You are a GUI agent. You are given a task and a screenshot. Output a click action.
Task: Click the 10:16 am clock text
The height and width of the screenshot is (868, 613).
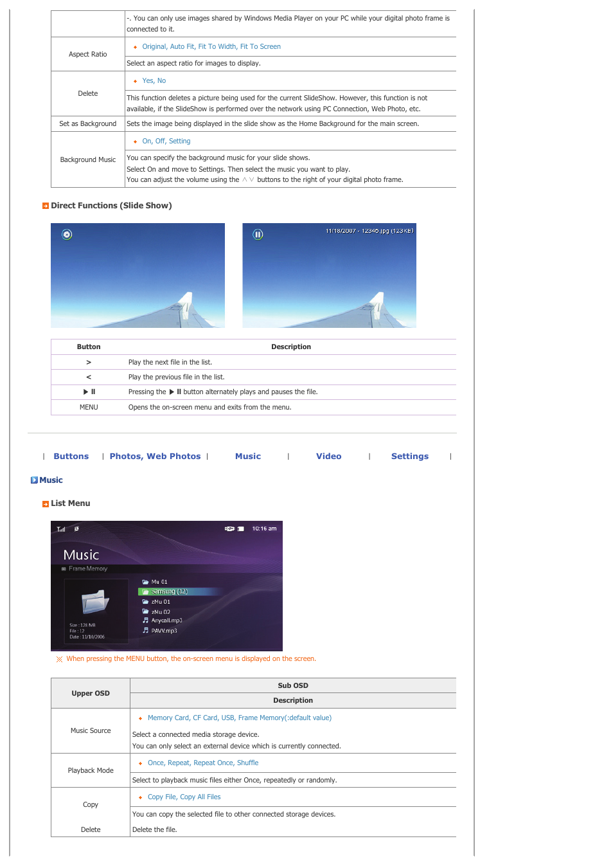tap(264, 529)
